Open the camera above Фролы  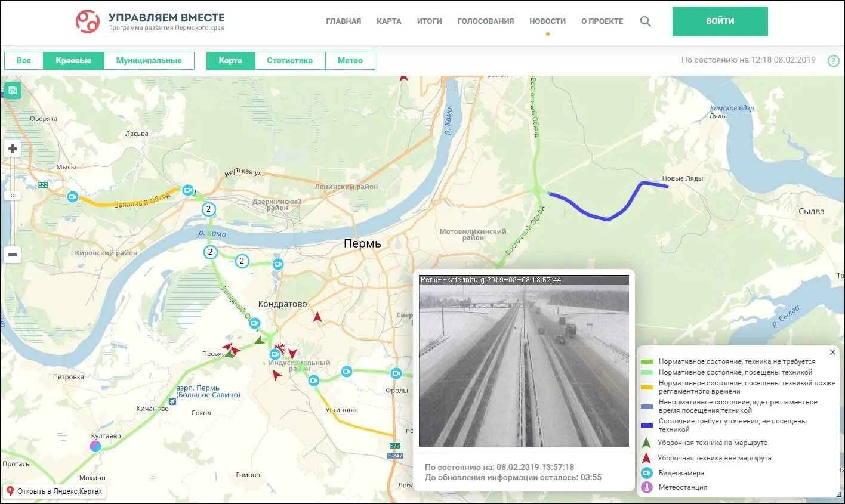[x=396, y=373]
